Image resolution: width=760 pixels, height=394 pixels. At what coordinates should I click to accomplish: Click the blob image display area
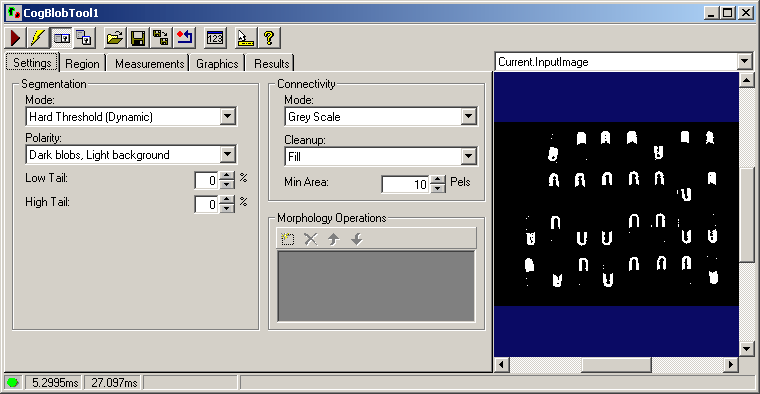coord(616,214)
